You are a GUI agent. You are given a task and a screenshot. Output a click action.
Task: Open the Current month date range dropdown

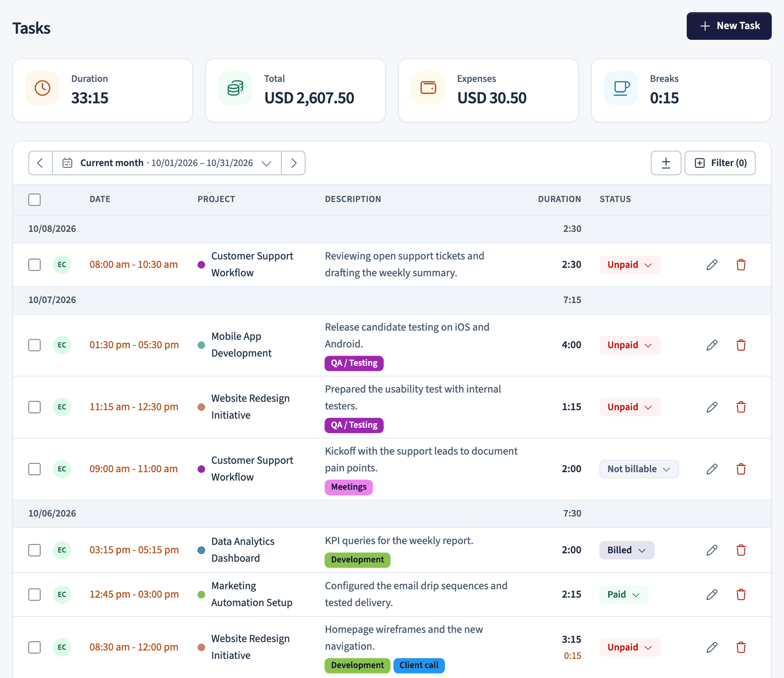(x=167, y=163)
